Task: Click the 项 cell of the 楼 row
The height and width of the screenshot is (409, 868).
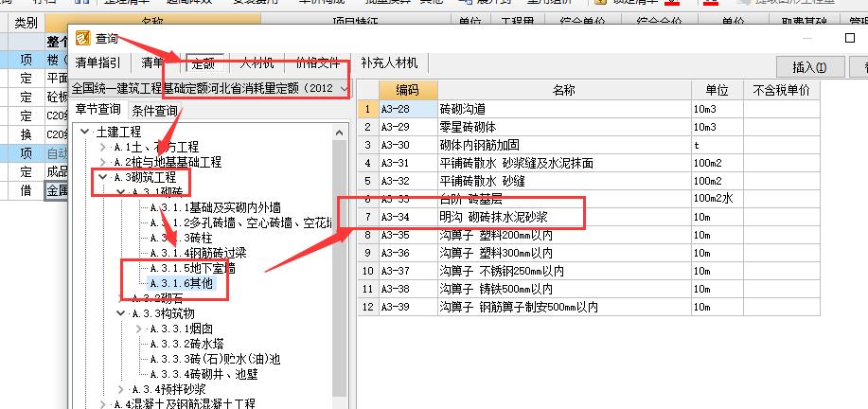Action: (x=26, y=60)
